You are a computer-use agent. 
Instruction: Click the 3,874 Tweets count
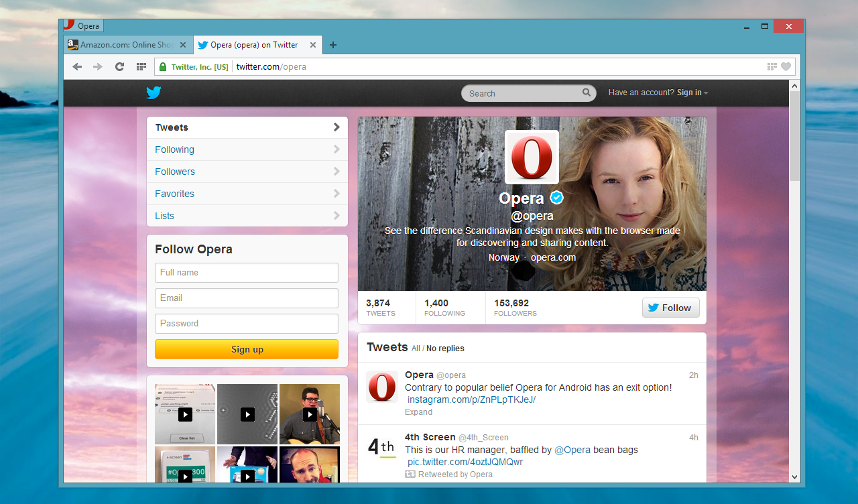[381, 308]
